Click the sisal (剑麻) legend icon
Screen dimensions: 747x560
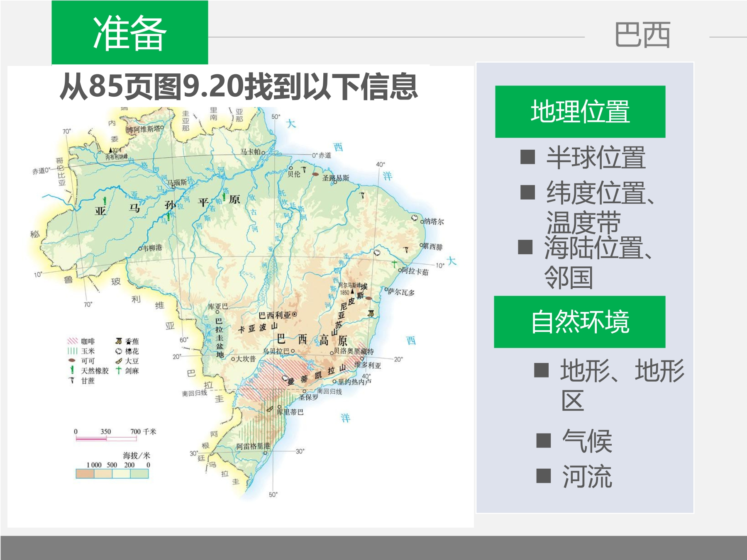tap(119, 370)
